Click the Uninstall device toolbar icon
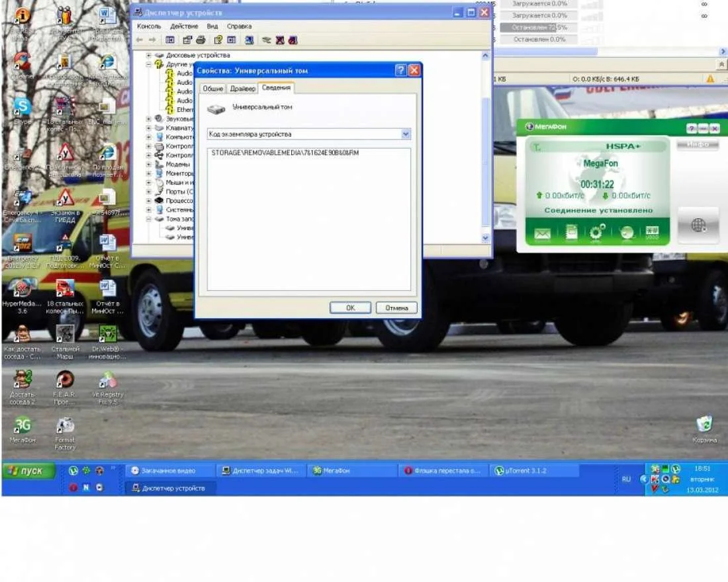Viewport: 728px width, 582px height. point(280,40)
